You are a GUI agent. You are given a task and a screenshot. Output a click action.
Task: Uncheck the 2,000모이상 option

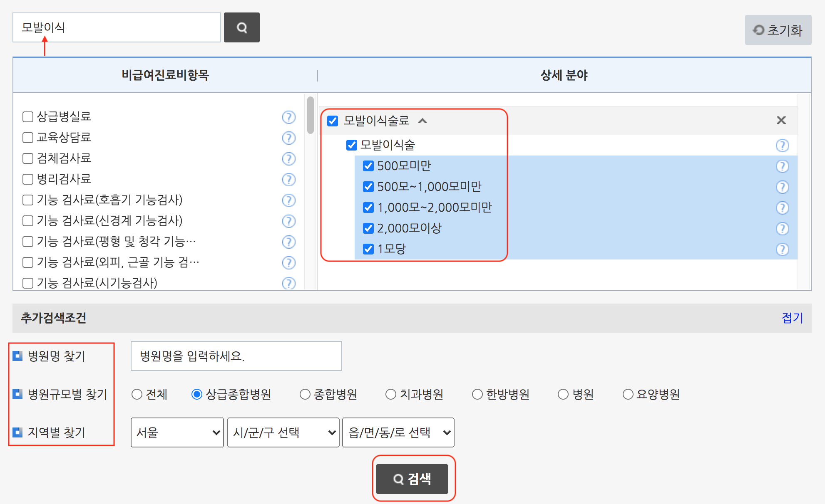pos(368,228)
